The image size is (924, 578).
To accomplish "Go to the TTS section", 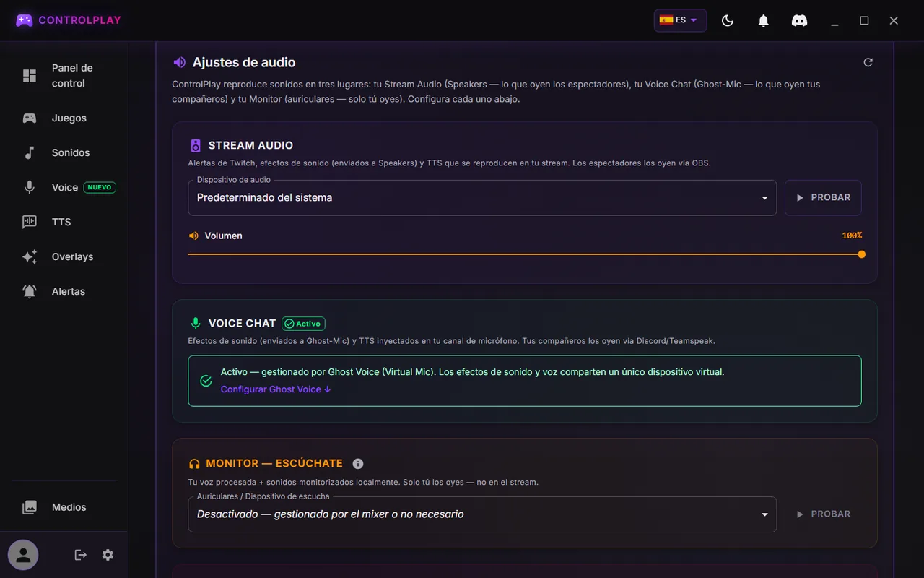I will pos(64,222).
